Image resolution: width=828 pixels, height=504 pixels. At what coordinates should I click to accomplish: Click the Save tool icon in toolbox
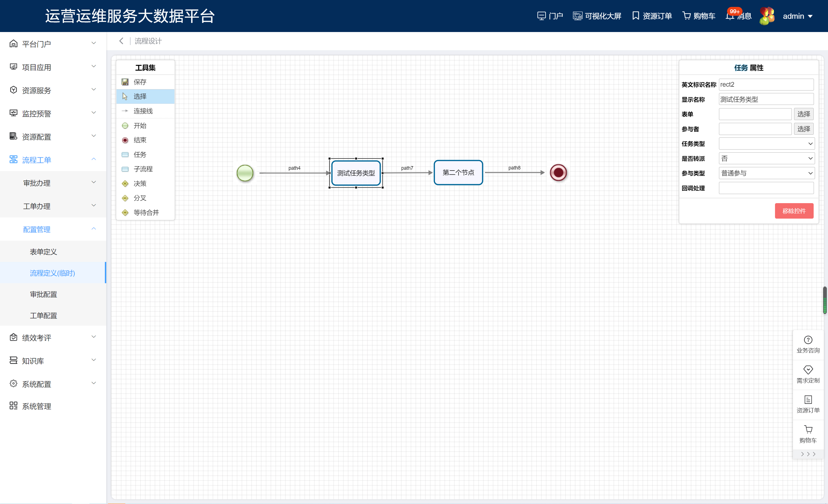tap(125, 82)
